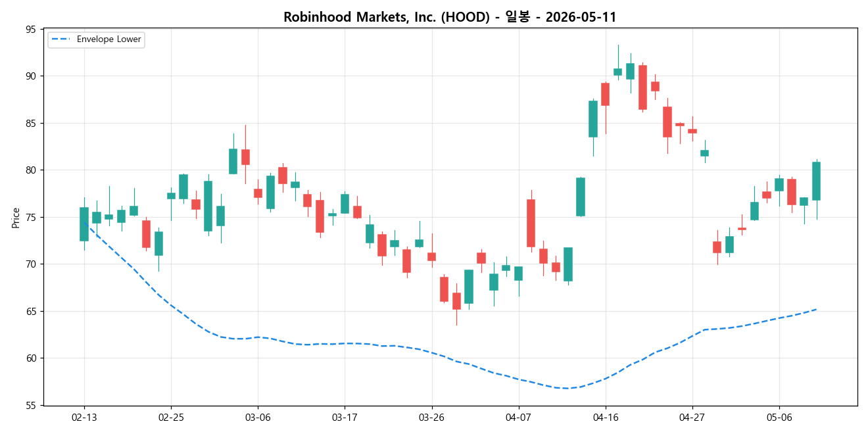Click the 70 price axis tick label

coord(32,264)
